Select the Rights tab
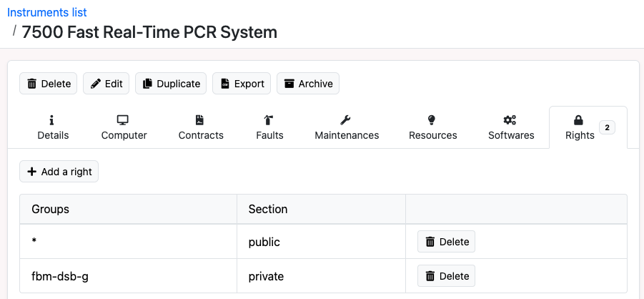 (588, 127)
